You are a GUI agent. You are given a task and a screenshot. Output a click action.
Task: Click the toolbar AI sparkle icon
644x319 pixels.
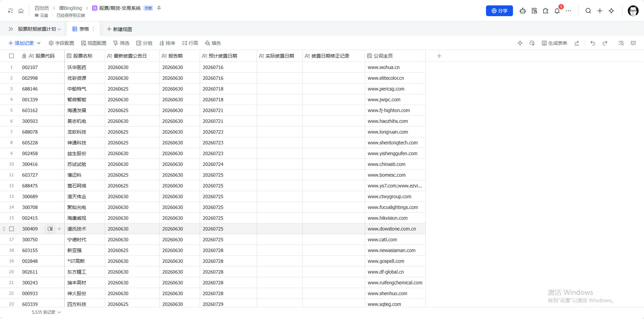tap(520, 43)
